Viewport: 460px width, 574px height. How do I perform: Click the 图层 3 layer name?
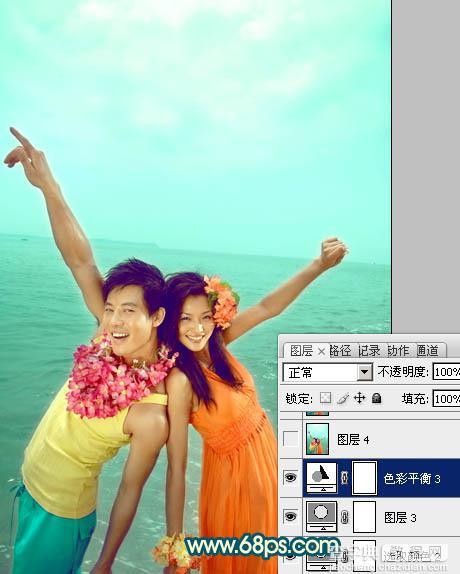[x=400, y=517]
